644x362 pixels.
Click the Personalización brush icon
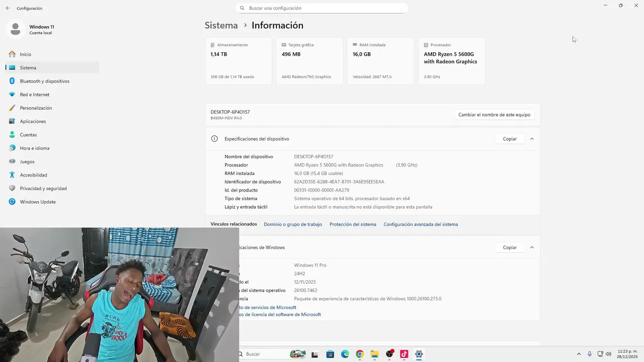12,108
